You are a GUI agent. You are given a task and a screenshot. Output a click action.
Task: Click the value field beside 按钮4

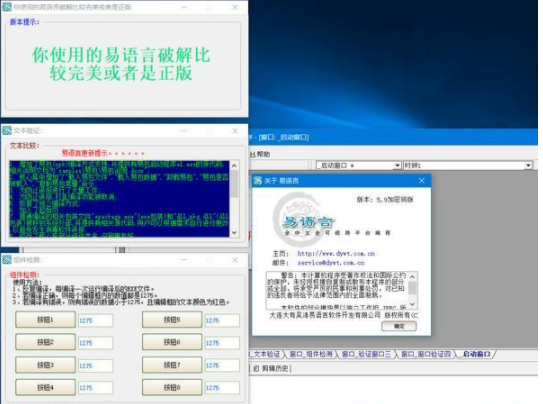coord(96,388)
